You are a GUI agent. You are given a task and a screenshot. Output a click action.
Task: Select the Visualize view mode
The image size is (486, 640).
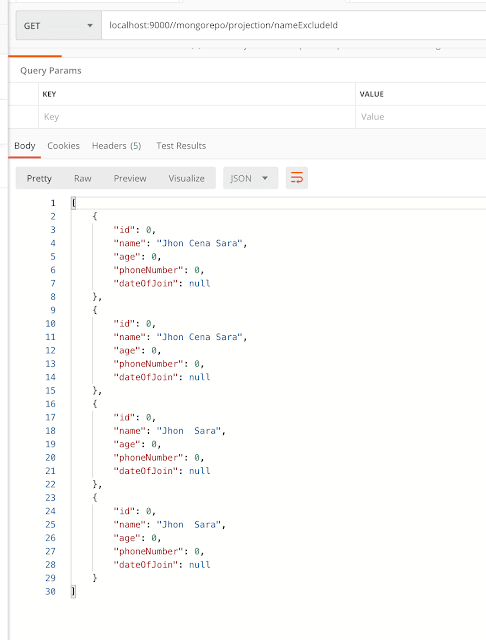click(186, 178)
